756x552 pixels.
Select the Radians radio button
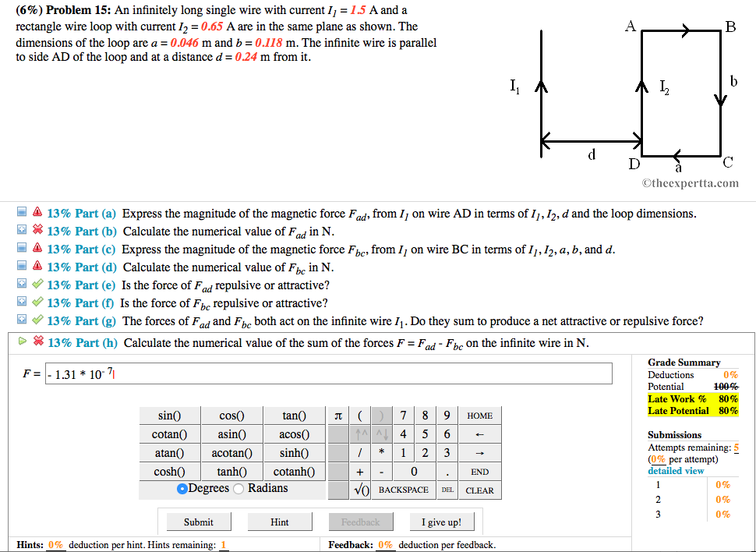(238, 490)
